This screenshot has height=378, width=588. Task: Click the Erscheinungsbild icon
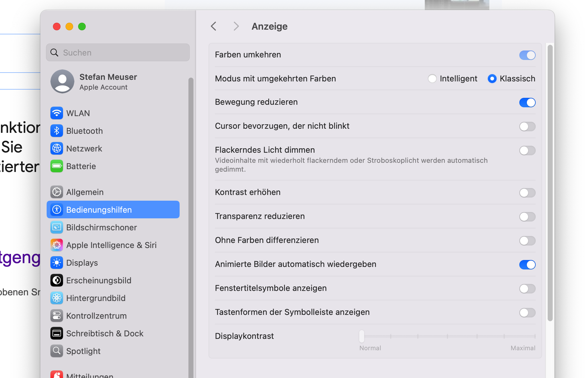tap(57, 280)
